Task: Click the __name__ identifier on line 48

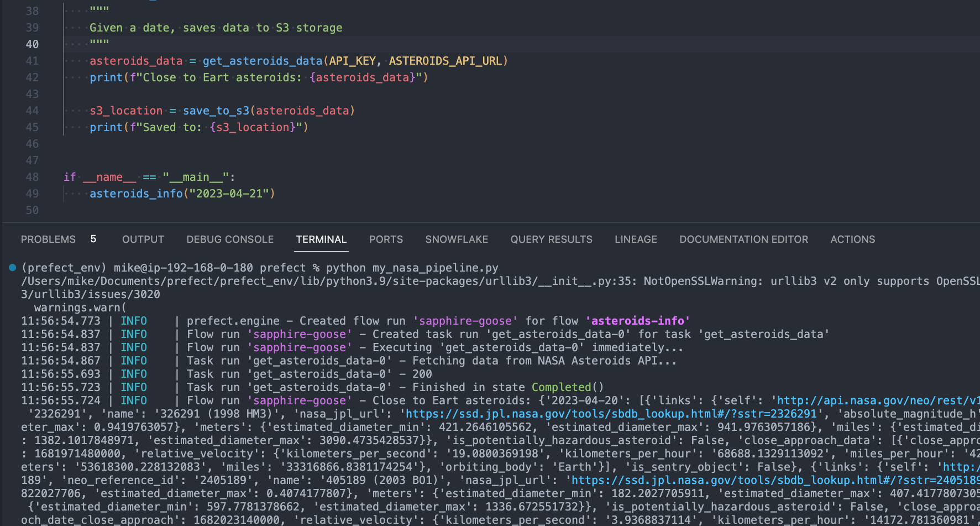Action: tap(109, 177)
